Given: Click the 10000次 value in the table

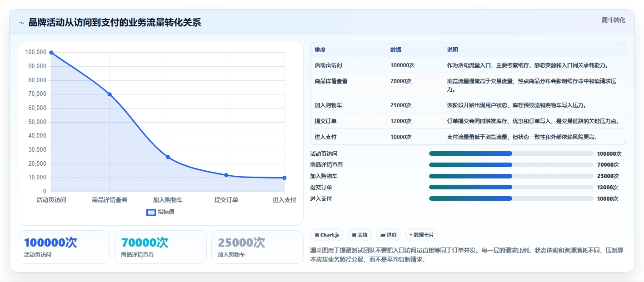Looking at the screenshot, I should [401, 137].
